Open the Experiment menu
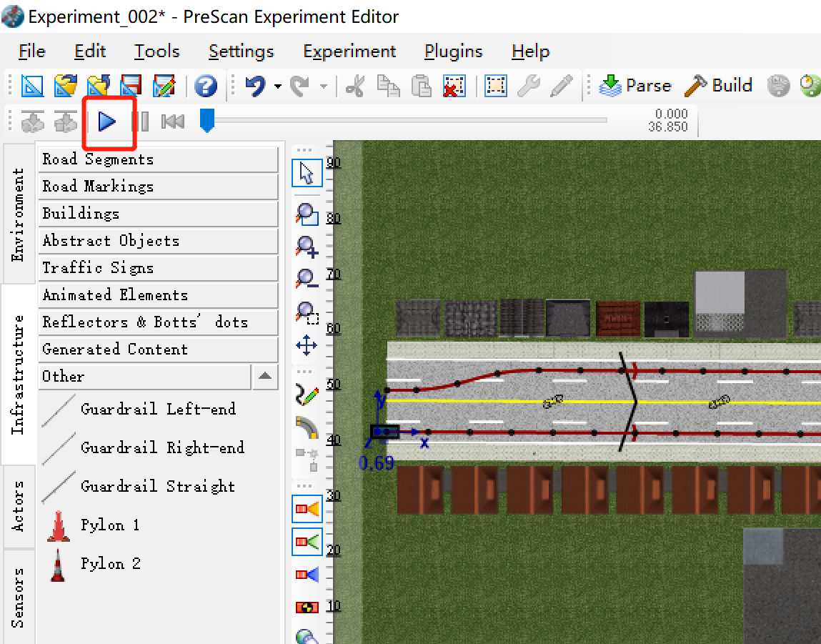 349,51
